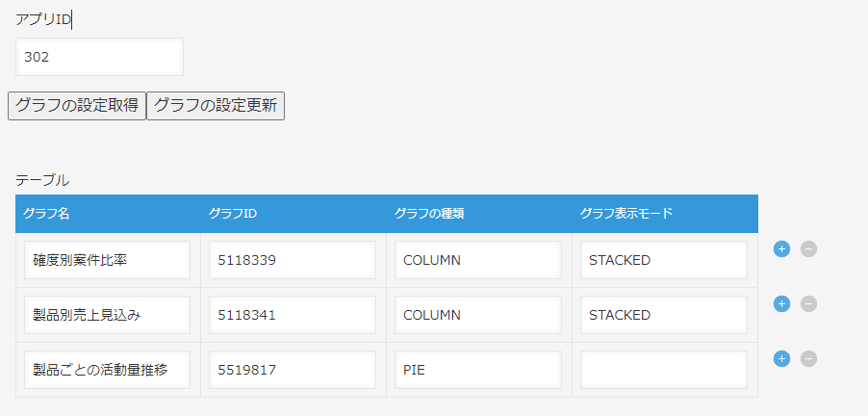Focus the アプリID field containing 302
Viewport: 868px width, 416px height.
(x=100, y=57)
